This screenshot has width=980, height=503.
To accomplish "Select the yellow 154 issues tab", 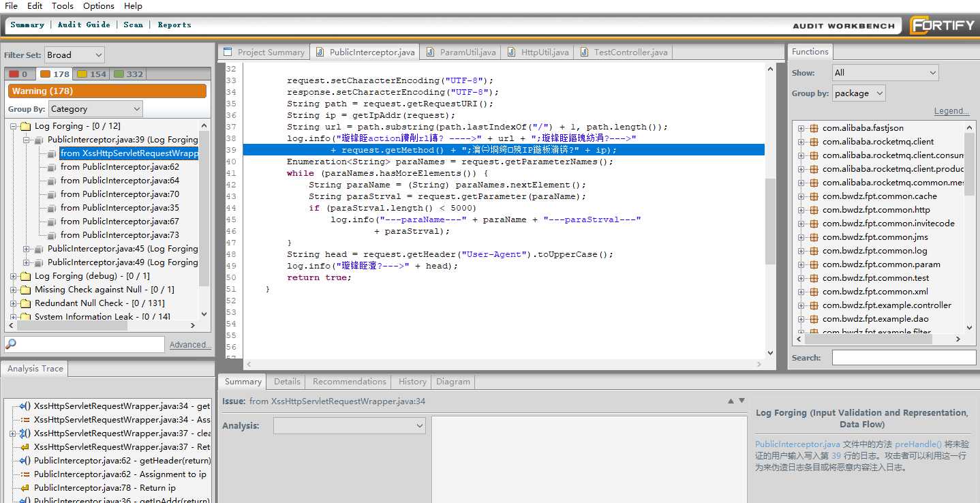I will tap(92, 74).
